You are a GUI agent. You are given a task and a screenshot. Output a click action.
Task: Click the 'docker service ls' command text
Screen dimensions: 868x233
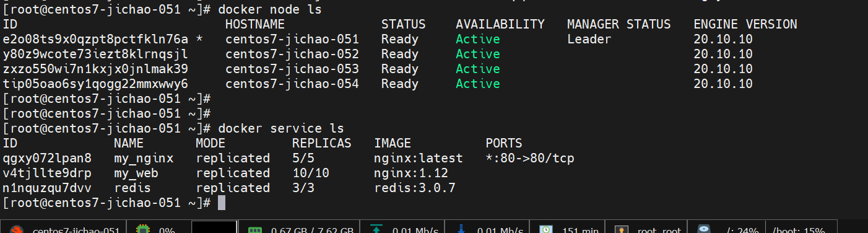(281, 129)
